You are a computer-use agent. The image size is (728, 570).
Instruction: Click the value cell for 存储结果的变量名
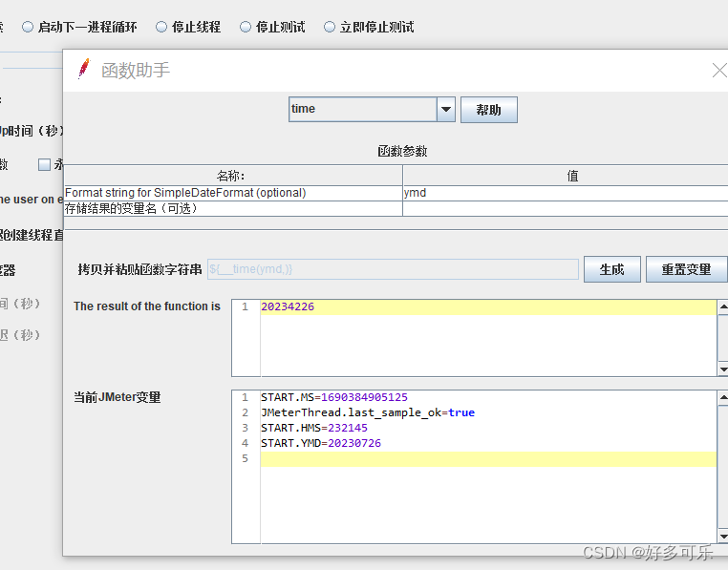click(565, 208)
